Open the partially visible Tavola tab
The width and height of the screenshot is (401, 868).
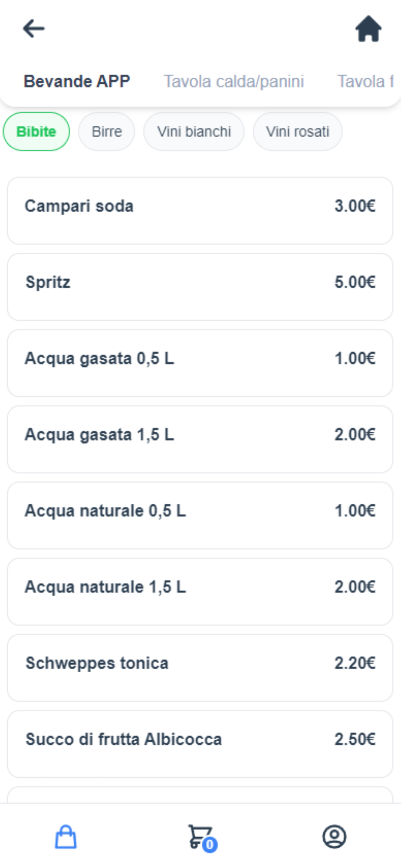tap(365, 82)
